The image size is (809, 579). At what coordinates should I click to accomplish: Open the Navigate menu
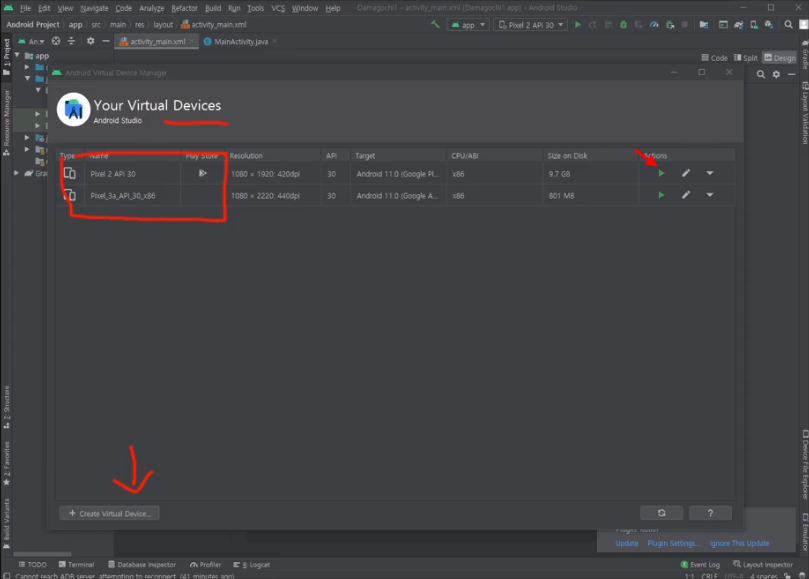click(94, 8)
